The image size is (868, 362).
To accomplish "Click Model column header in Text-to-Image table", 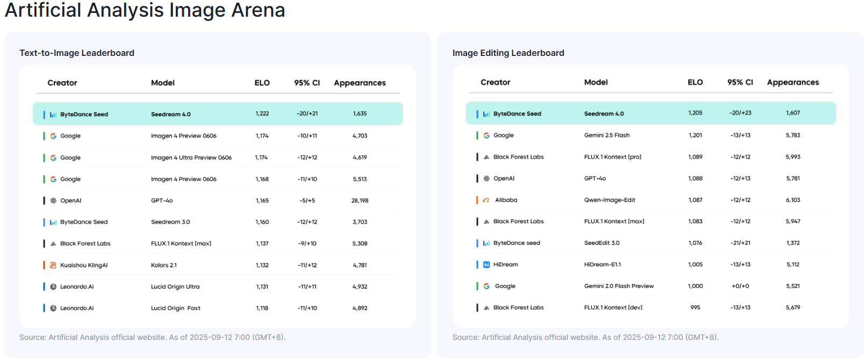I will tap(163, 83).
